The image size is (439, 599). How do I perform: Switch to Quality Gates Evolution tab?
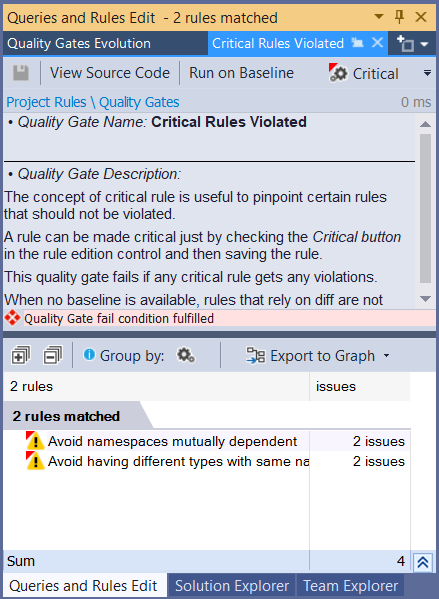[79, 43]
